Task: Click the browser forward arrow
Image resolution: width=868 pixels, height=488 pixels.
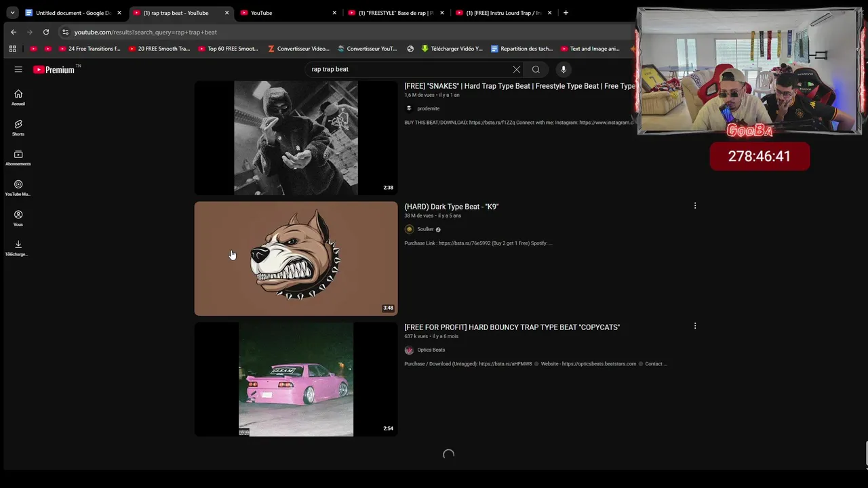Action: coord(30,32)
